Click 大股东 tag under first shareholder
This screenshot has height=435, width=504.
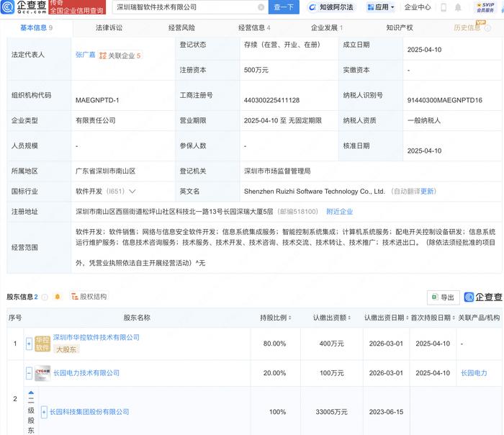[x=66, y=349]
